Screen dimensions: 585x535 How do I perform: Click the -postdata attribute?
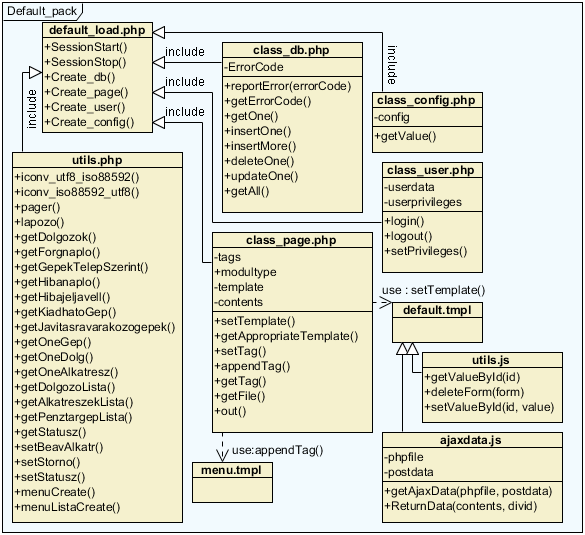(x=409, y=472)
